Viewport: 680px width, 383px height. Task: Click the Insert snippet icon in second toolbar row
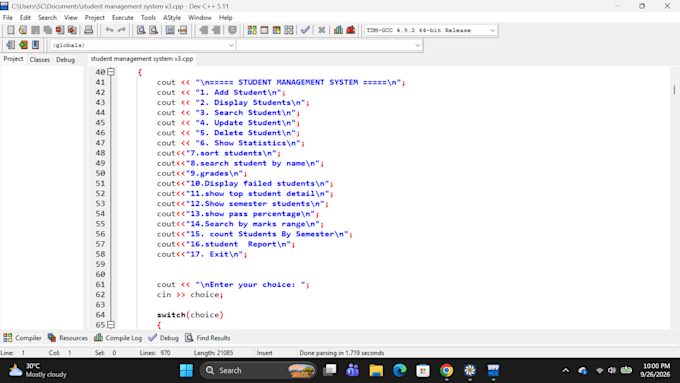10,45
